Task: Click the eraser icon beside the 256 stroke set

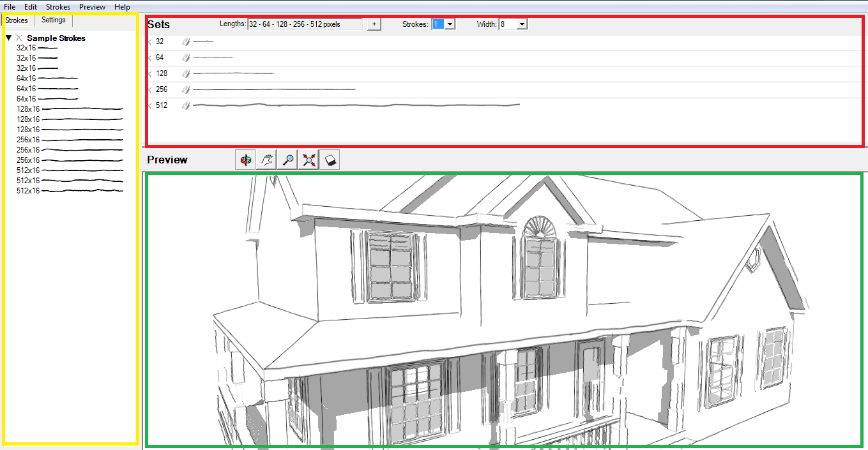Action: point(185,89)
